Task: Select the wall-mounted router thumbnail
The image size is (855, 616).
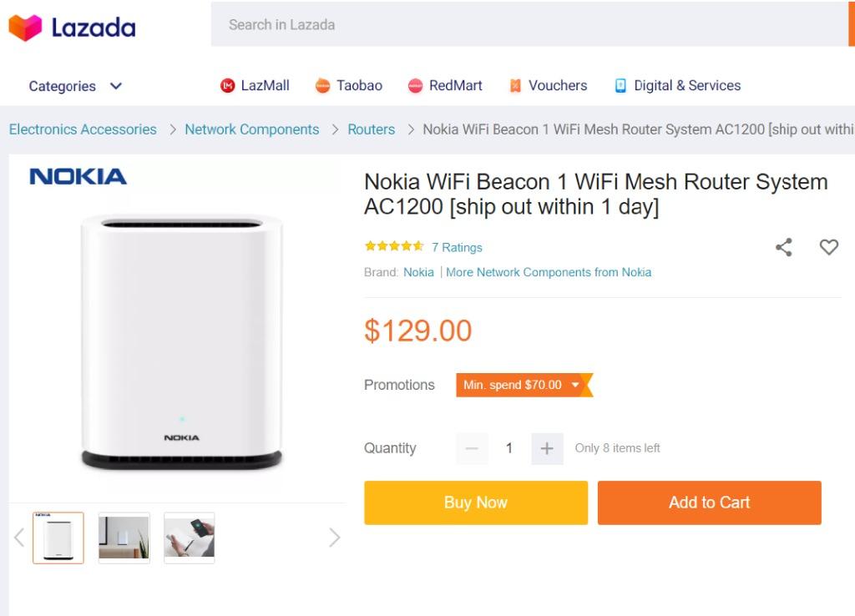Action: coord(123,537)
